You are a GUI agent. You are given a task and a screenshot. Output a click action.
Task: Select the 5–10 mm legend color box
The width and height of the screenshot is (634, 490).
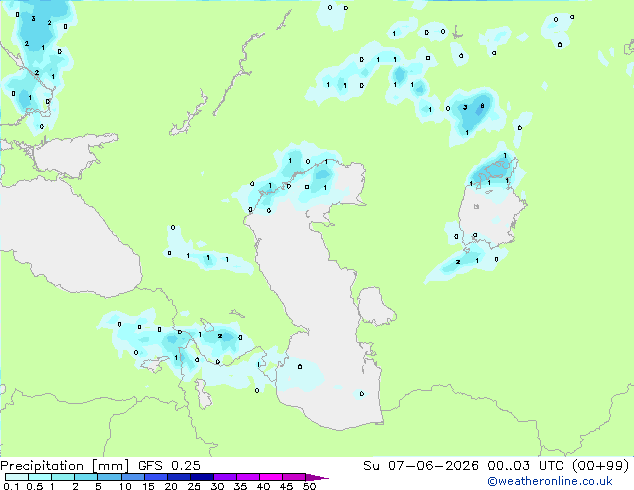(109, 477)
